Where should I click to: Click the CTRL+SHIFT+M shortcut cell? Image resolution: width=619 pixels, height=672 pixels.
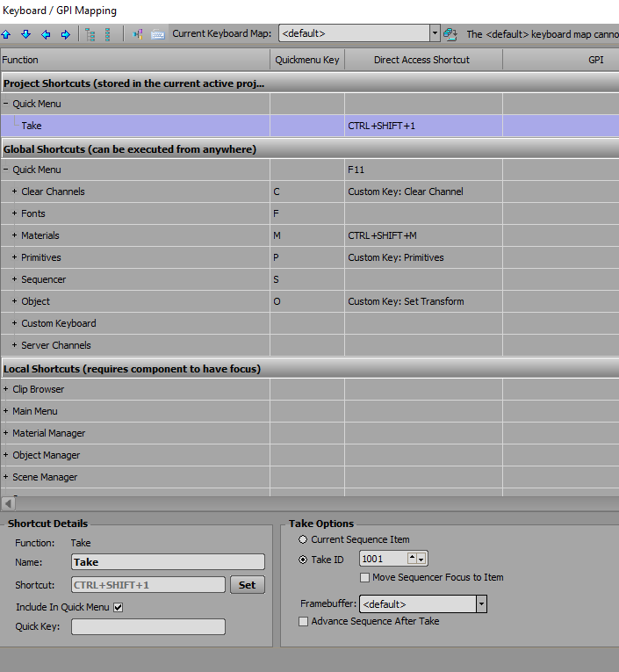tap(423, 235)
